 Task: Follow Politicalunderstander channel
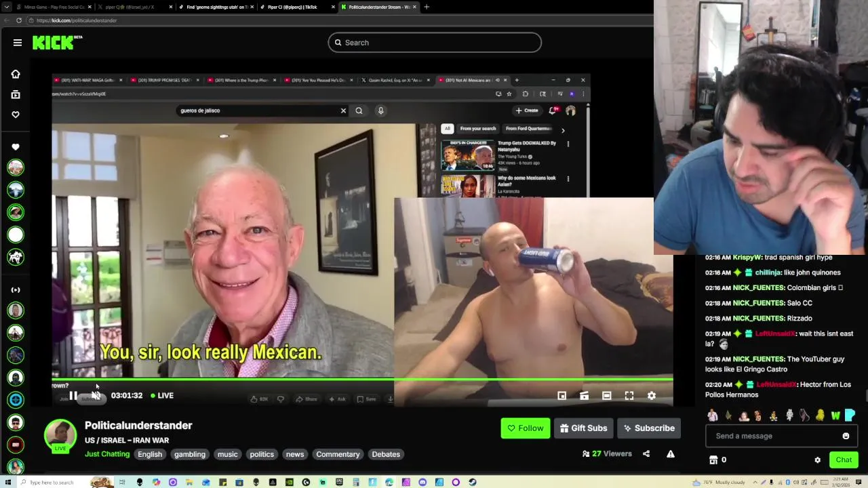[526, 428]
